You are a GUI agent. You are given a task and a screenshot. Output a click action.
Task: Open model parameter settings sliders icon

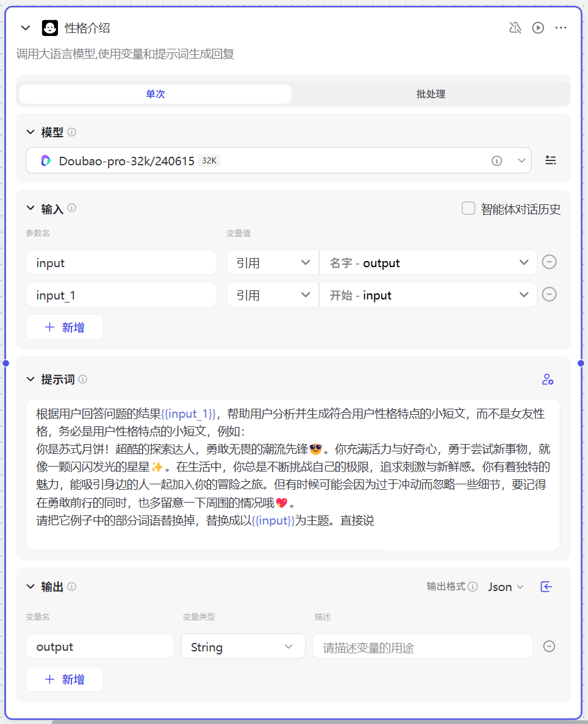551,160
